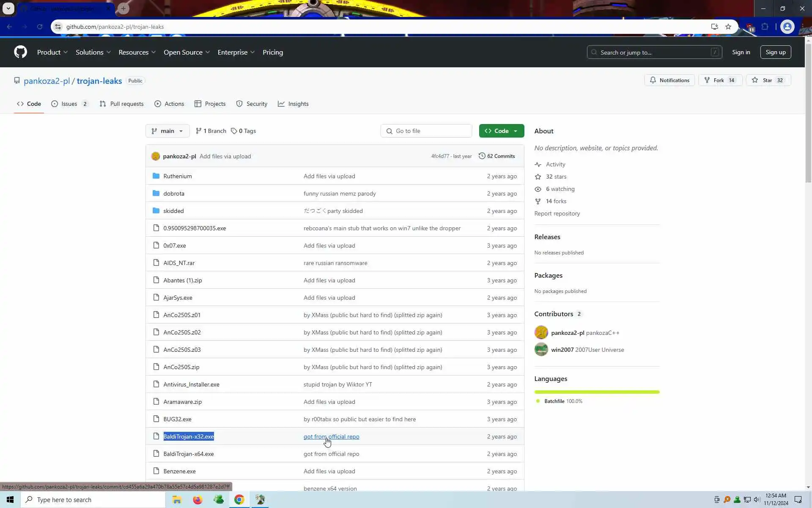Click the Chrome profile avatar icon
The height and width of the screenshot is (508, 812).
[787, 27]
